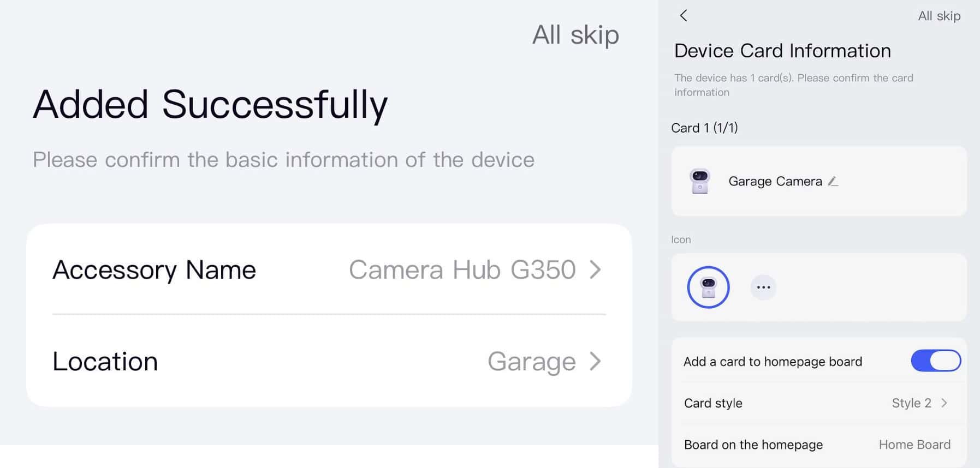This screenshot has height=468, width=980.
Task: Select the highlighted camera icon option
Action: pyautogui.click(x=708, y=287)
